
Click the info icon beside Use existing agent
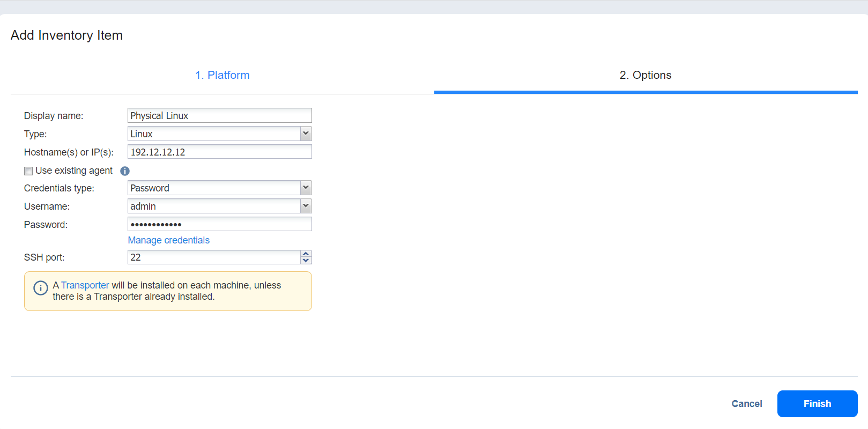coord(125,171)
